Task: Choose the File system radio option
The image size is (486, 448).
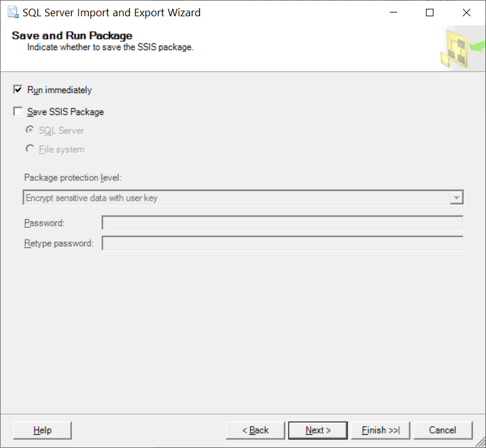Action: tap(30, 149)
